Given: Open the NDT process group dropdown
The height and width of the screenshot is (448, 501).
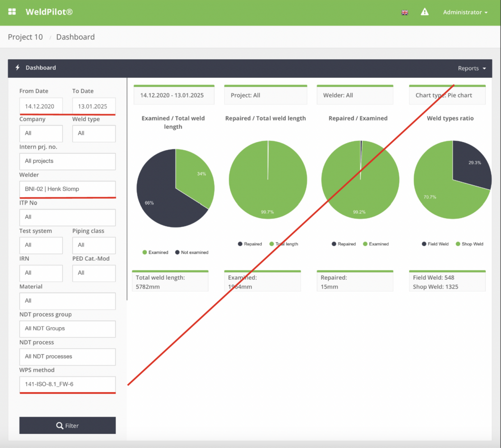Looking at the screenshot, I should tap(68, 329).
